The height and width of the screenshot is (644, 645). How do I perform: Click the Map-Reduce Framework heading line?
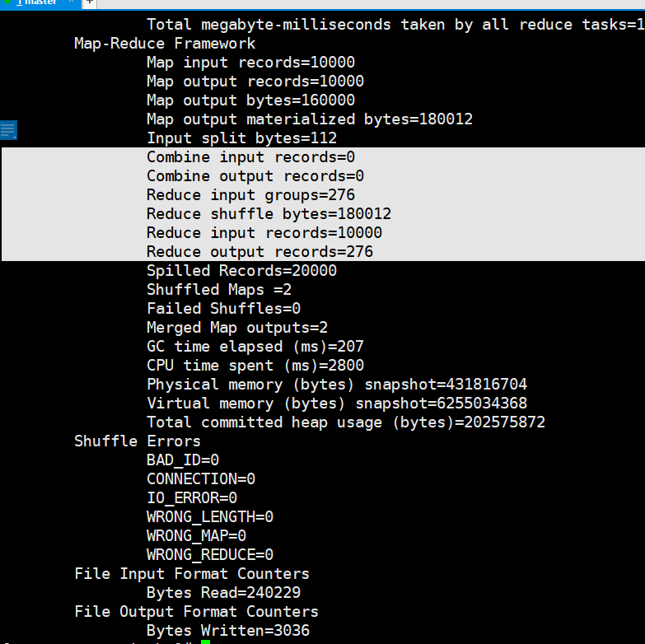click(165, 44)
